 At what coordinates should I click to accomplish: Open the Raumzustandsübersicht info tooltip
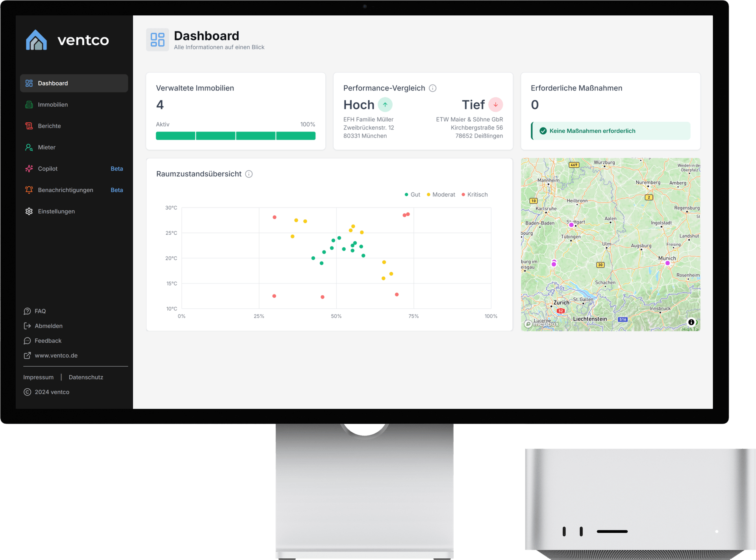coord(249,174)
